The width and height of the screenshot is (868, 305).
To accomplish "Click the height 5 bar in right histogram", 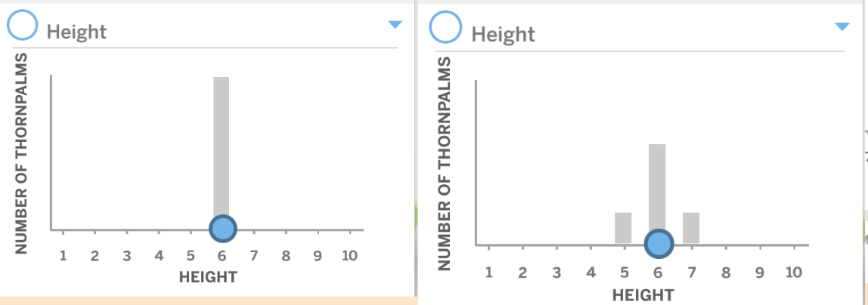I will click(x=623, y=227).
